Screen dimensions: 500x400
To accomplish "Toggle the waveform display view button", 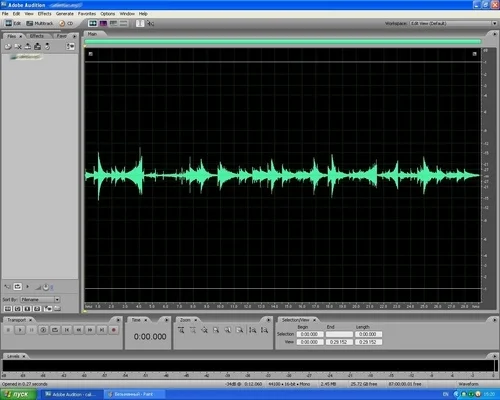I will coord(92,23).
